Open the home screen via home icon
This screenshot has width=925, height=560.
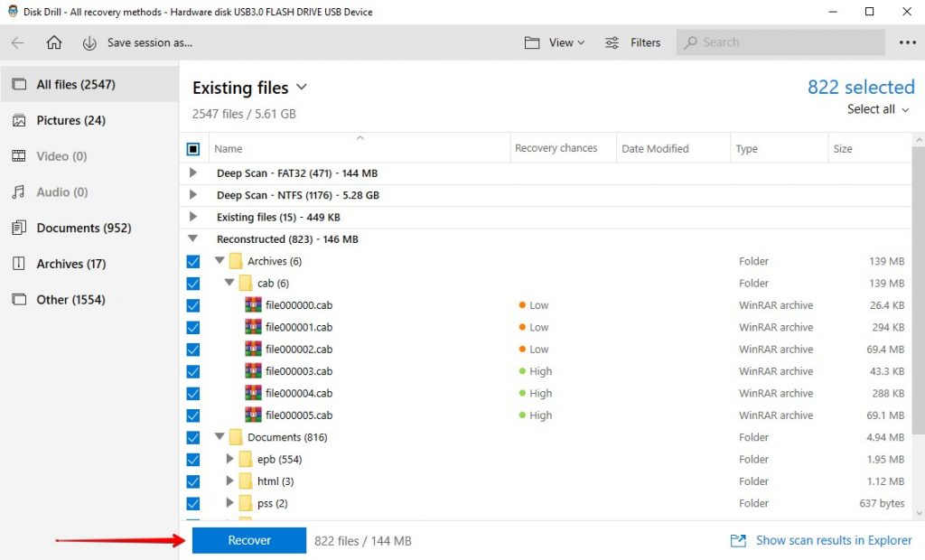click(53, 42)
